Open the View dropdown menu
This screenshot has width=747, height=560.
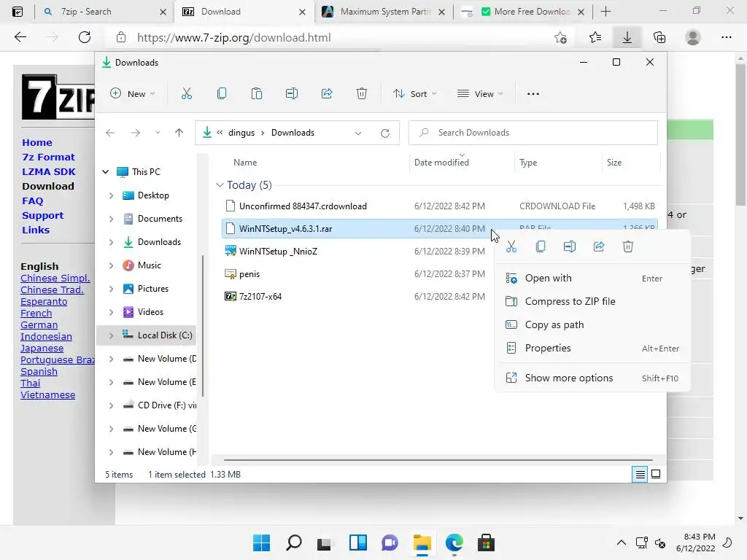480,94
